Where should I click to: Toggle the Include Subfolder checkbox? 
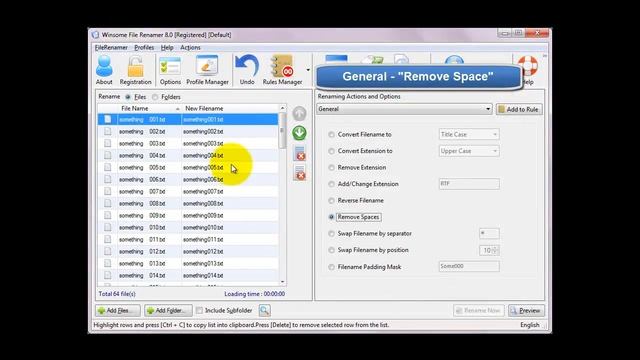[199, 311]
